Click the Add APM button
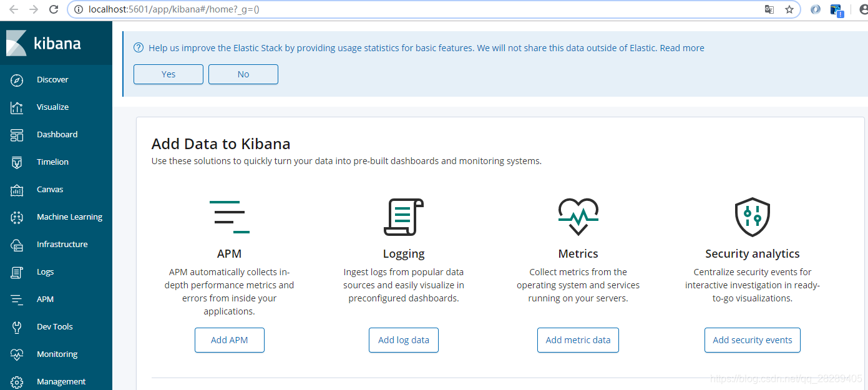 (230, 340)
